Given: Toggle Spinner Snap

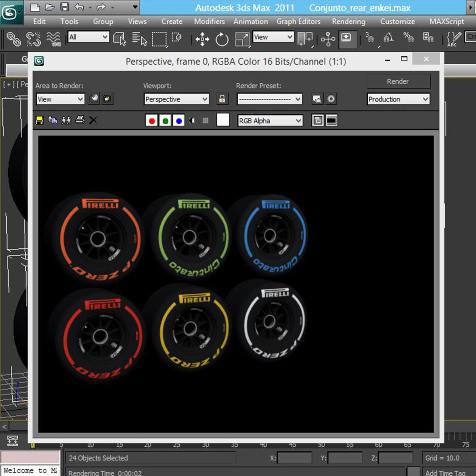Looking at the screenshot, I should 428,38.
